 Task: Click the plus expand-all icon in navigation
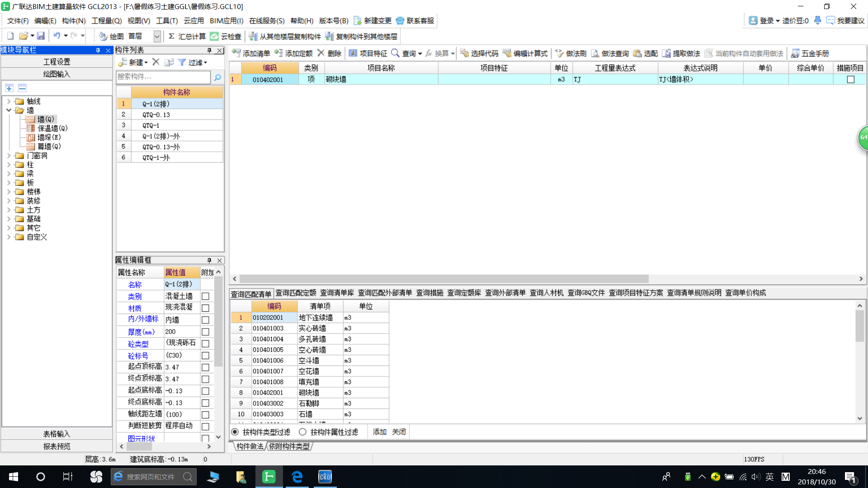9,88
